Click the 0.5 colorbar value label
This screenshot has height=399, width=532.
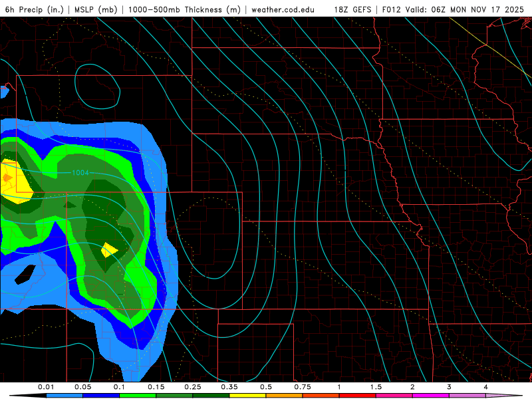tap(266, 387)
